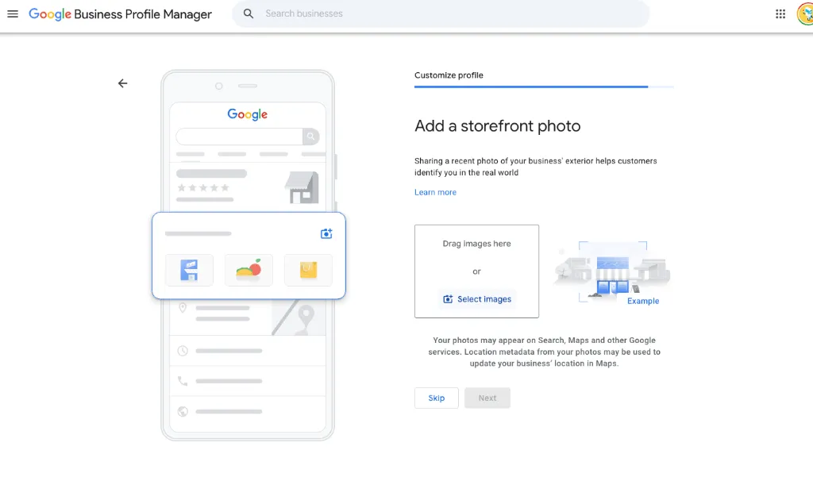Click the Add a storefront photo heading

click(x=497, y=126)
